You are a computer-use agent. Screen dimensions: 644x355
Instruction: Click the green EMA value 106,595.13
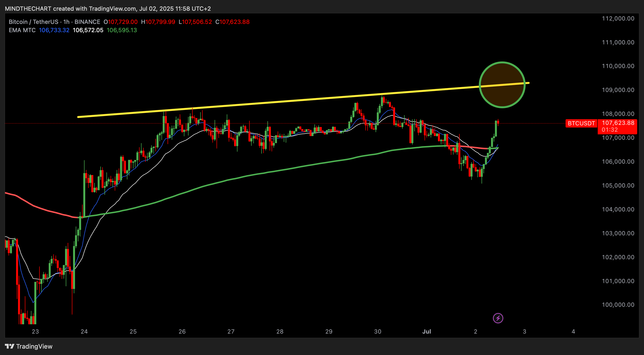click(122, 30)
